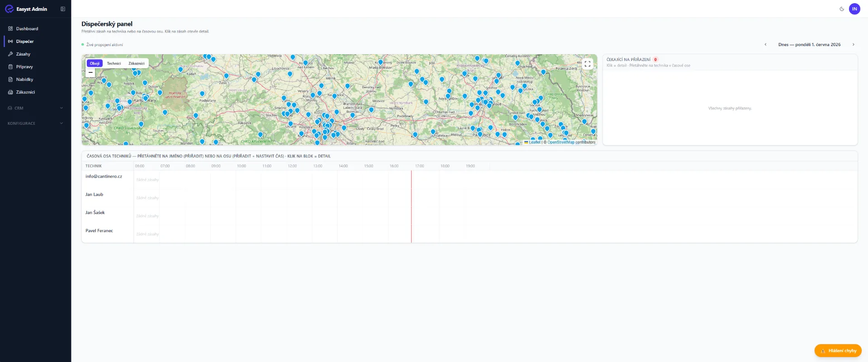This screenshot has width=868, height=362.
Task: Open the OpenStreetMap link
Action: pyautogui.click(x=561, y=142)
